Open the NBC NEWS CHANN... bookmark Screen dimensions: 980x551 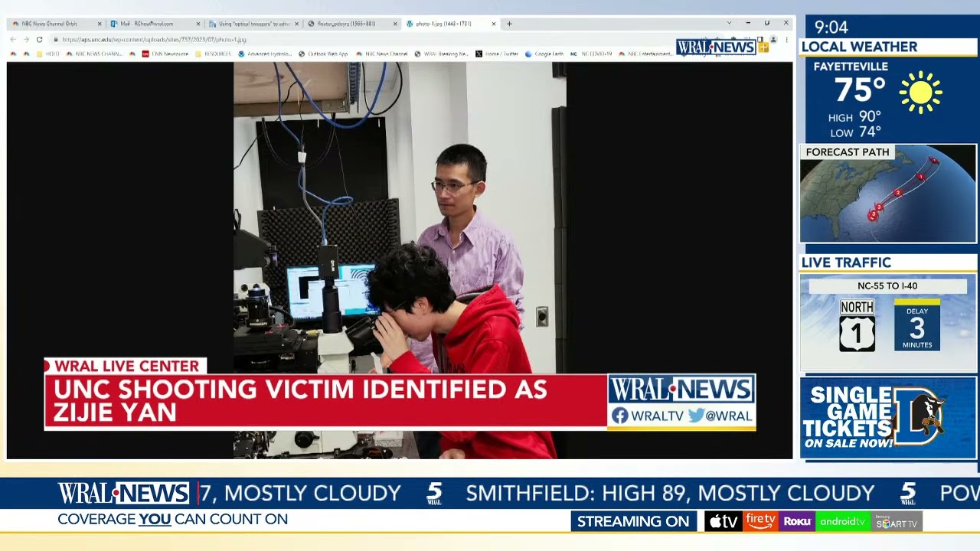[x=94, y=54]
